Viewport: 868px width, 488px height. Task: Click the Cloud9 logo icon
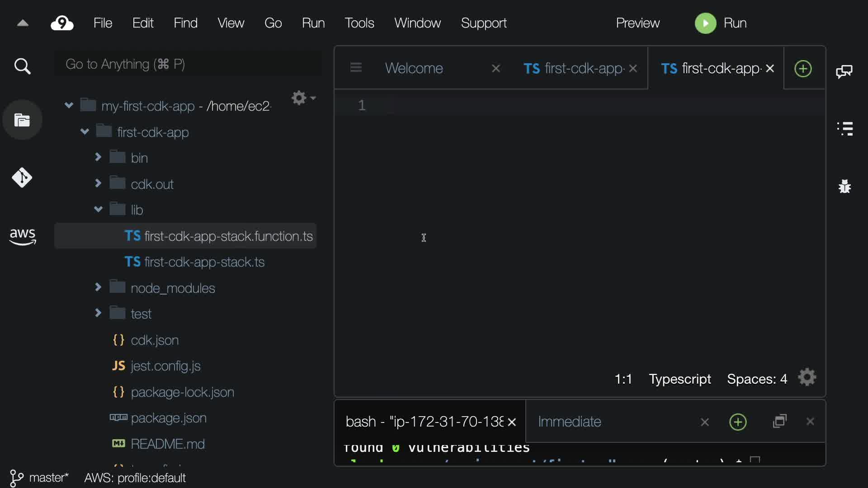click(x=62, y=23)
